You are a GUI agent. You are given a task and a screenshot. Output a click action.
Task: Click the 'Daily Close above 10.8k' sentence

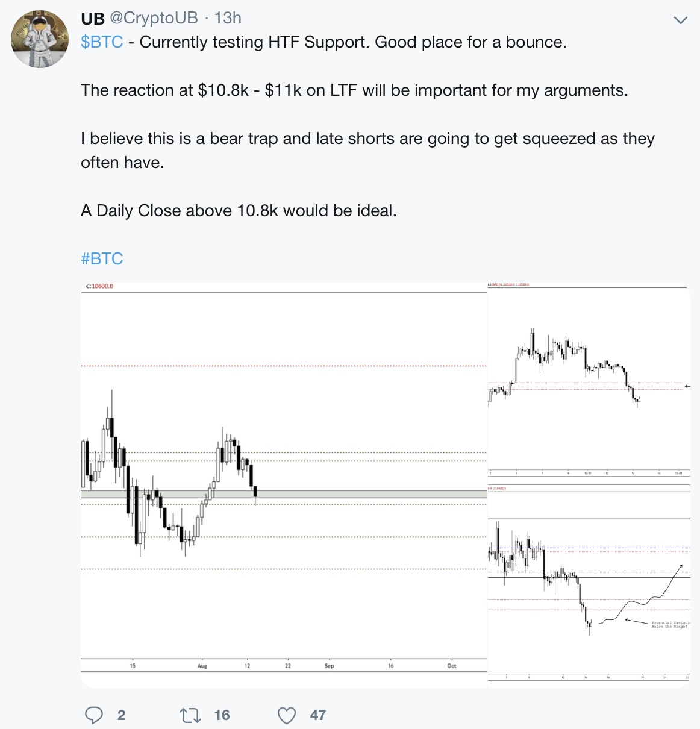[x=239, y=211]
